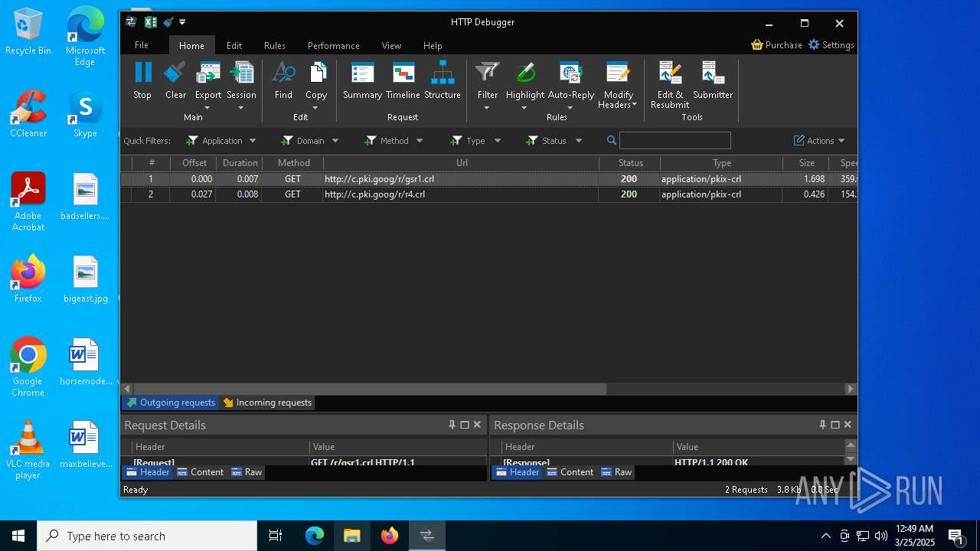Viewport: 980px width, 551px height.
Task: Open the Summary view
Action: pos(362,80)
